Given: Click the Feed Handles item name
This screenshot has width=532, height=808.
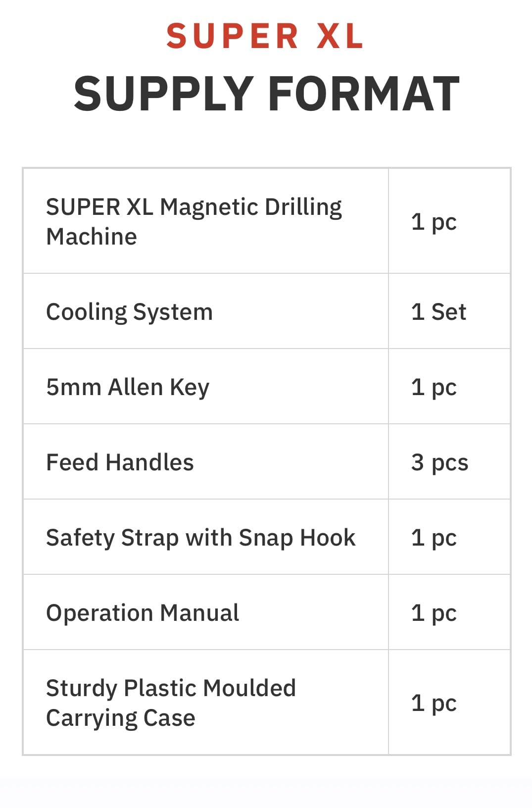Looking at the screenshot, I should [x=120, y=462].
